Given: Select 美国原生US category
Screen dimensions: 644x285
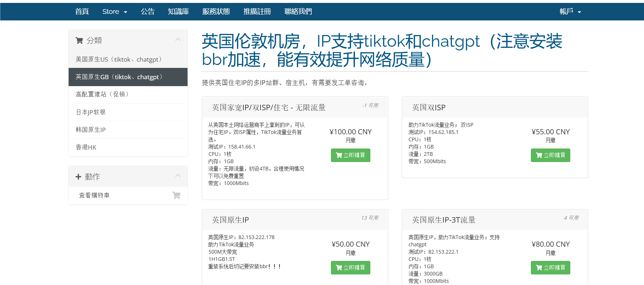Looking at the screenshot, I should [x=128, y=59].
